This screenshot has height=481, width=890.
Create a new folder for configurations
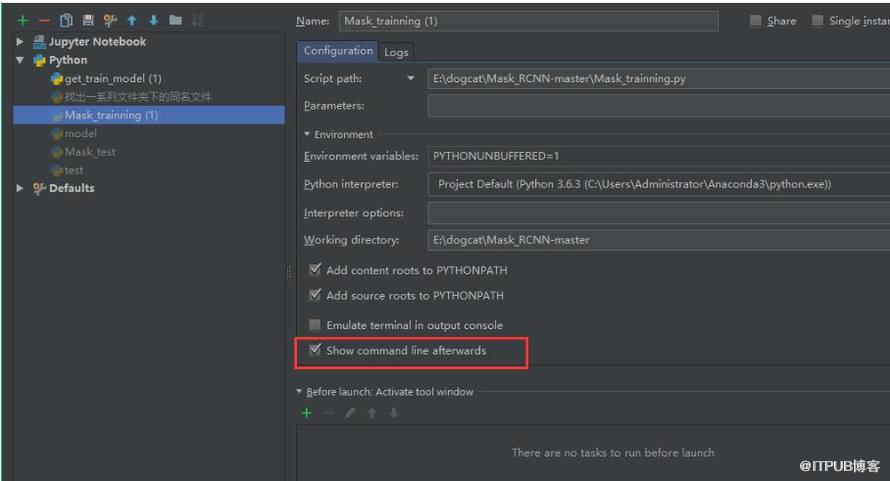176,20
